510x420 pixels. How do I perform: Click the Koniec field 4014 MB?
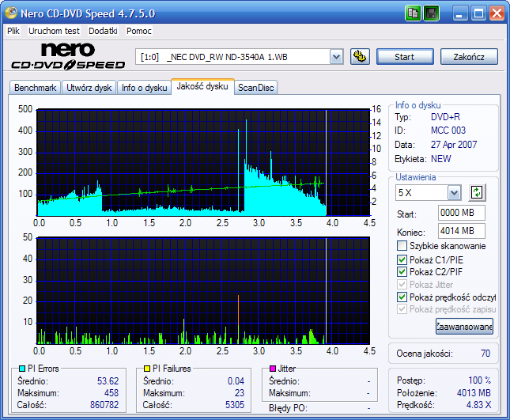[461, 231]
